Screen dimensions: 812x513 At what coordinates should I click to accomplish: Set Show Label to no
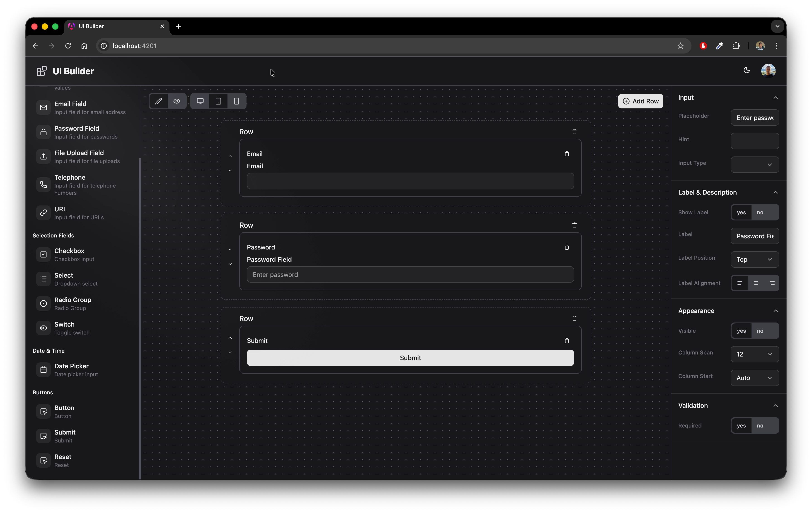pyautogui.click(x=760, y=212)
